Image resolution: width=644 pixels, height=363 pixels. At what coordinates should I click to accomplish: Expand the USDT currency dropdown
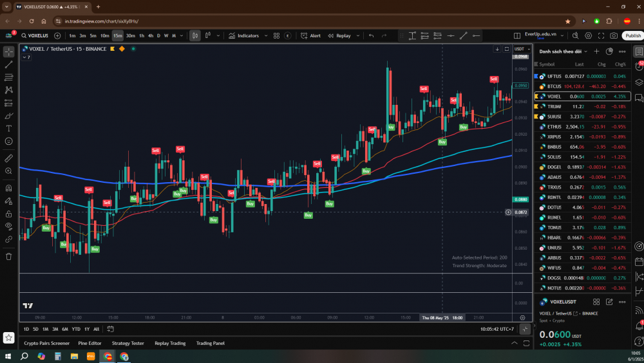tap(522, 49)
